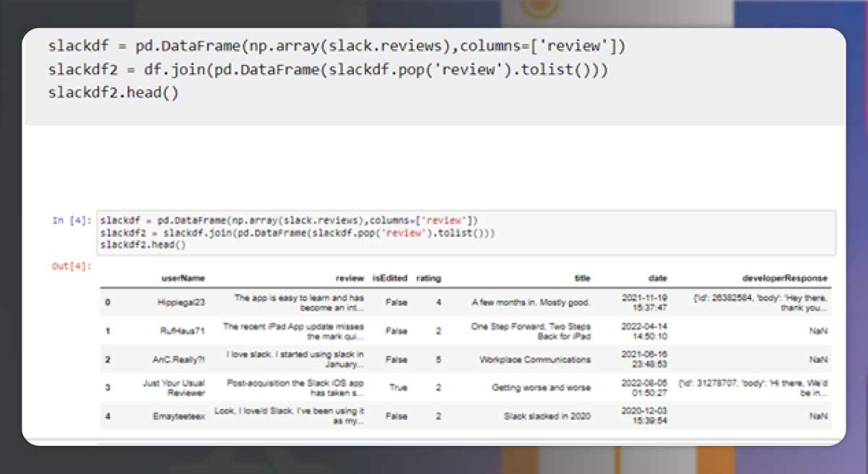Click developerResponse starting with 'id': 26382584
Viewport: 868px width, 474px height.
[761, 303]
